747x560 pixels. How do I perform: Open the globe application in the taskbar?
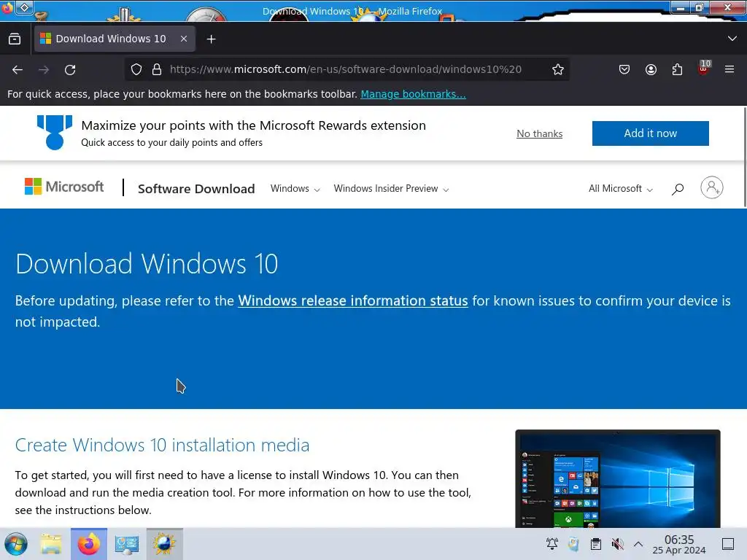pos(164,544)
